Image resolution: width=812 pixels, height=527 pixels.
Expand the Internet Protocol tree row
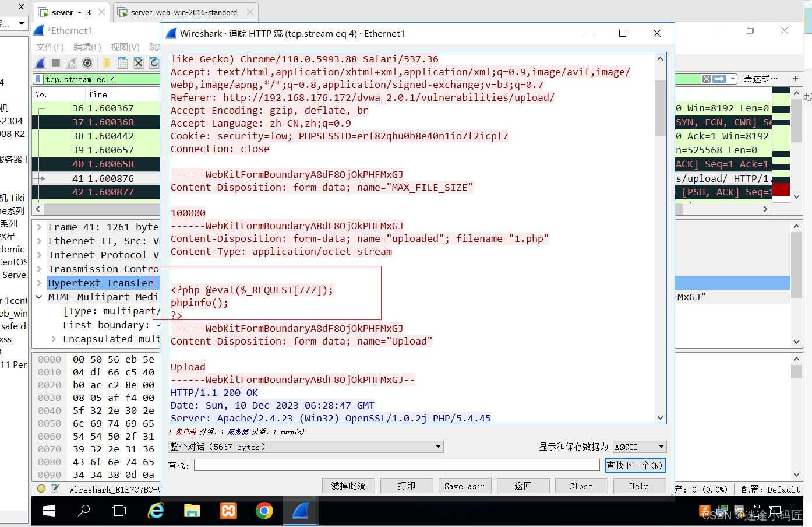[x=39, y=255]
